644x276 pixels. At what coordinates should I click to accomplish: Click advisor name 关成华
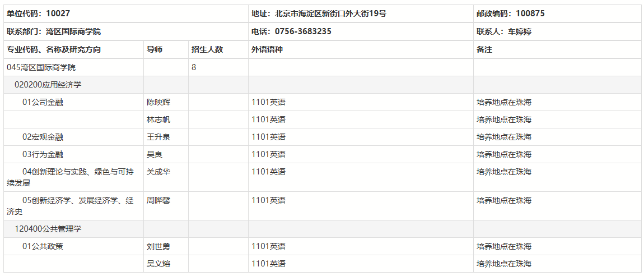pyautogui.click(x=158, y=172)
